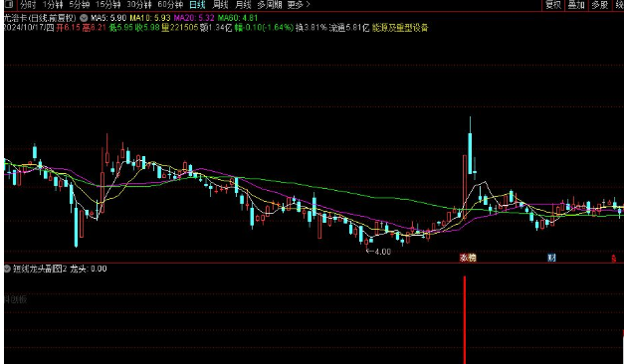The width and height of the screenshot is (624, 364).
Task: Select the 60分钟 period tab
Action: click(x=170, y=5)
